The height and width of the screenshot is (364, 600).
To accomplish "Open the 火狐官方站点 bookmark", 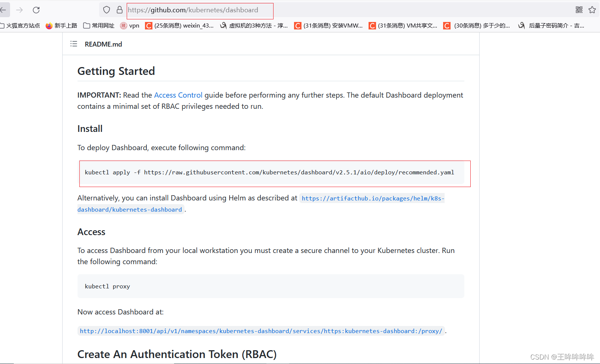I will pos(20,25).
